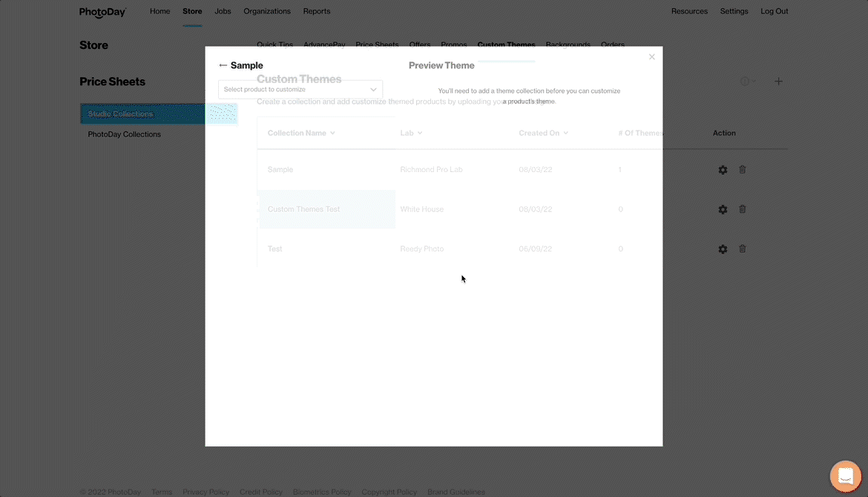Screen dimensions: 868x497
Task: Add new collection with plus icon
Action: pos(778,82)
